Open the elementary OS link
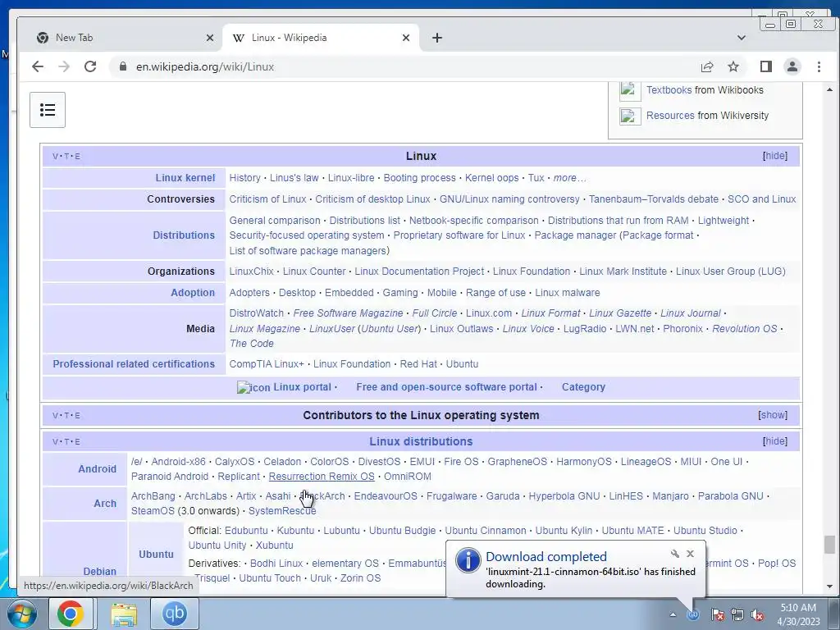The height and width of the screenshot is (630, 840). [x=345, y=564]
